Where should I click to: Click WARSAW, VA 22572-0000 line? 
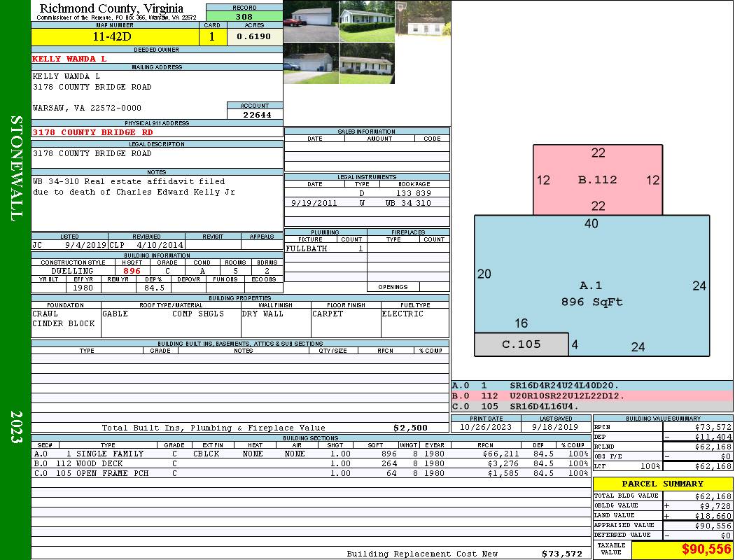click(87, 108)
